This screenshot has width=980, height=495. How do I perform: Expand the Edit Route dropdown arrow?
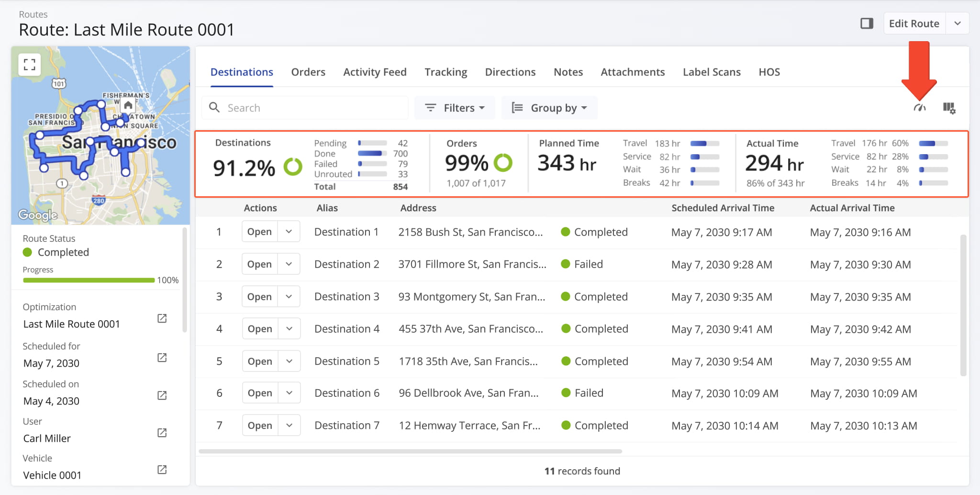coord(958,23)
